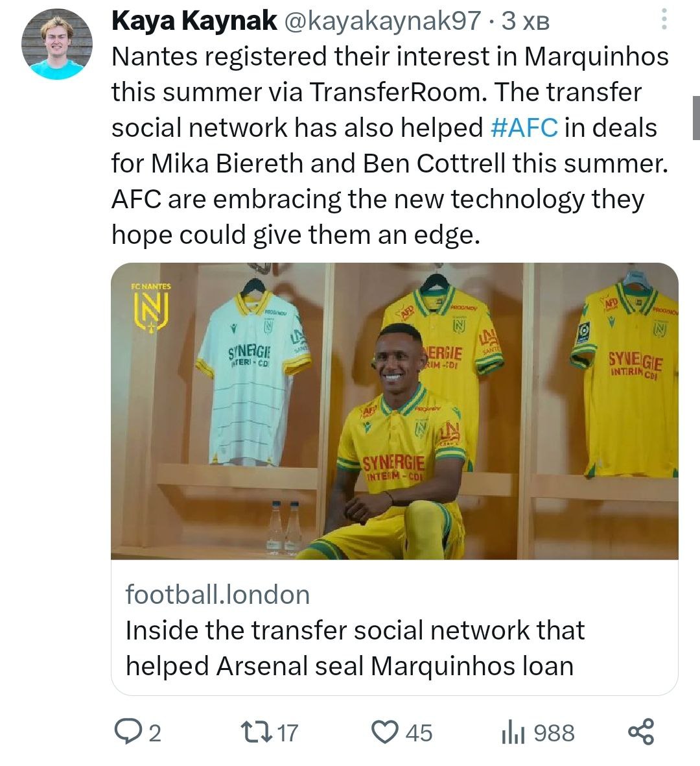The image size is (700, 766).
Task: Click the #AFC hashtag link
Action: pos(524,128)
